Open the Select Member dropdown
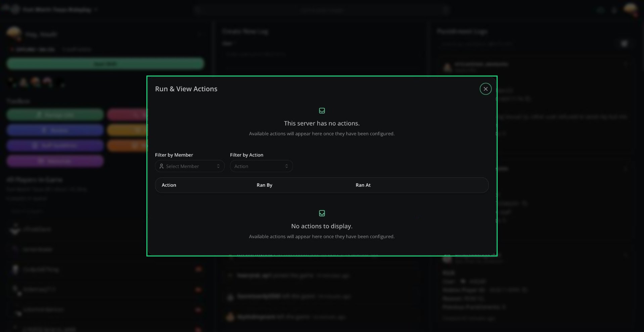 pos(190,166)
